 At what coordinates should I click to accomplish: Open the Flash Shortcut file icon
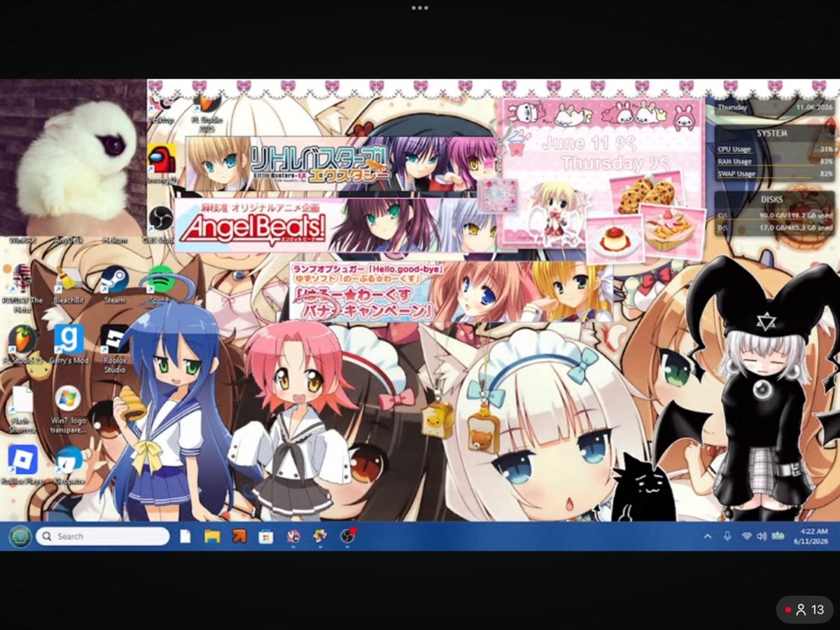[x=22, y=400]
